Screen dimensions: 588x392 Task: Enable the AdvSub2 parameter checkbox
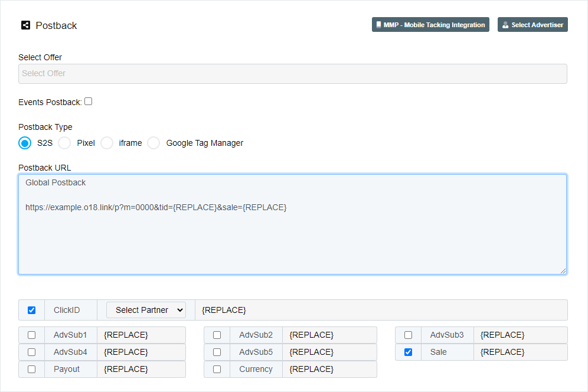217,335
